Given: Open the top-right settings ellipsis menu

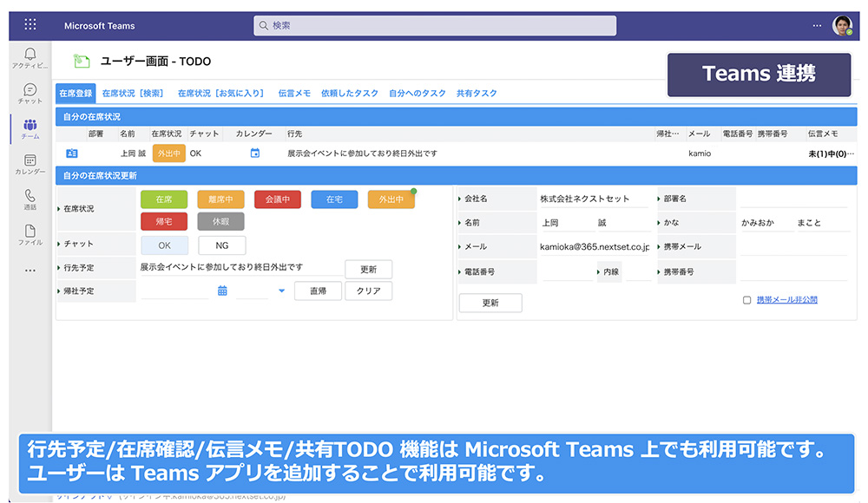Looking at the screenshot, I should [x=817, y=25].
